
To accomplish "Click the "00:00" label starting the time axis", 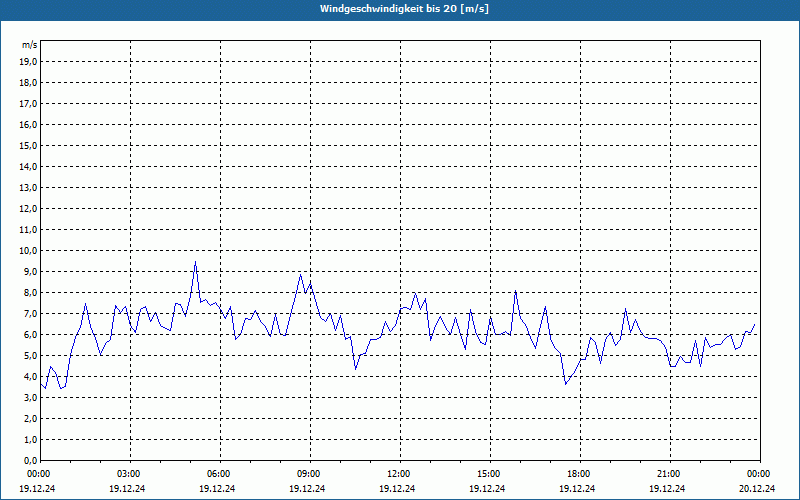I will pyautogui.click(x=39, y=474).
